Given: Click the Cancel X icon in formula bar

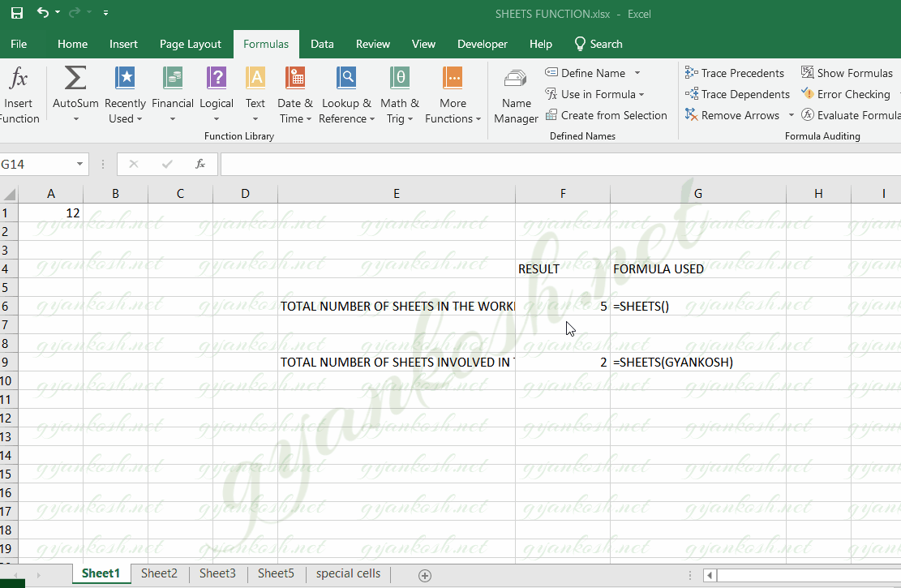Looking at the screenshot, I should click(x=133, y=165).
